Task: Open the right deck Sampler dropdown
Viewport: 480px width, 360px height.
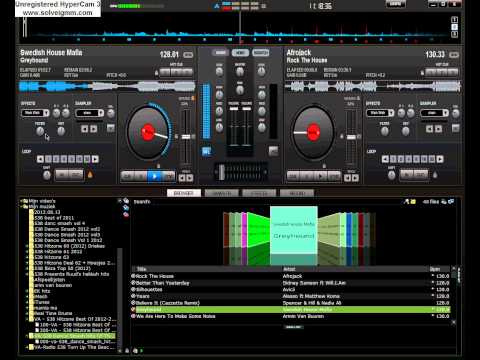Action: (x=435, y=113)
